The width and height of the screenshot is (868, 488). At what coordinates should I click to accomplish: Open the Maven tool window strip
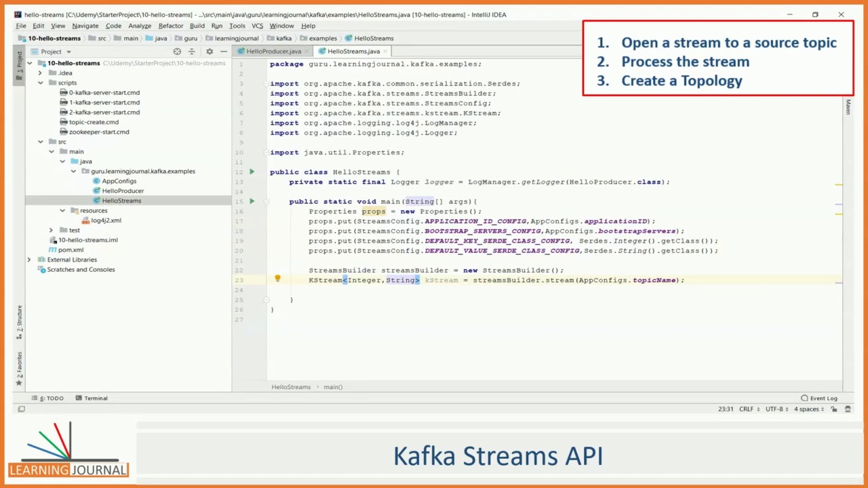(x=848, y=107)
